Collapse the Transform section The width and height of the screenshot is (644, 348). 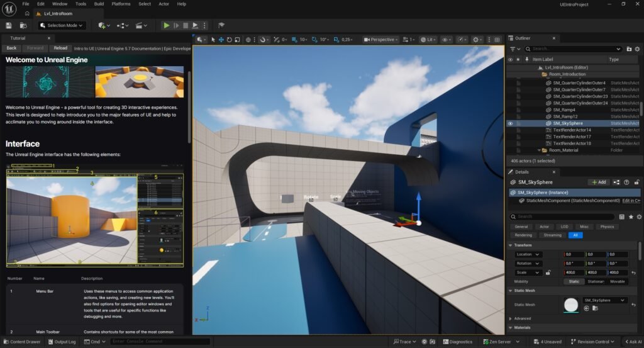pyautogui.click(x=511, y=245)
